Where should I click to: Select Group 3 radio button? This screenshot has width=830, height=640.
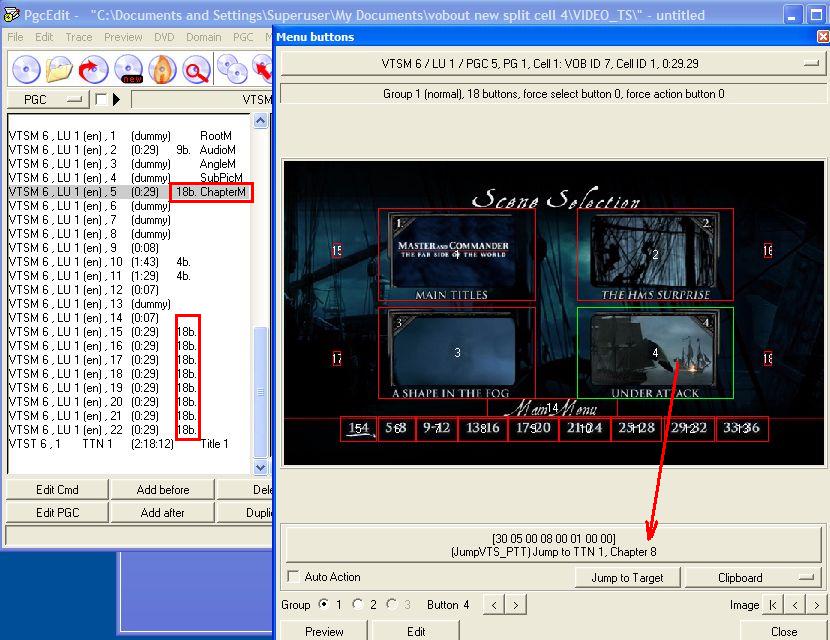[392, 604]
